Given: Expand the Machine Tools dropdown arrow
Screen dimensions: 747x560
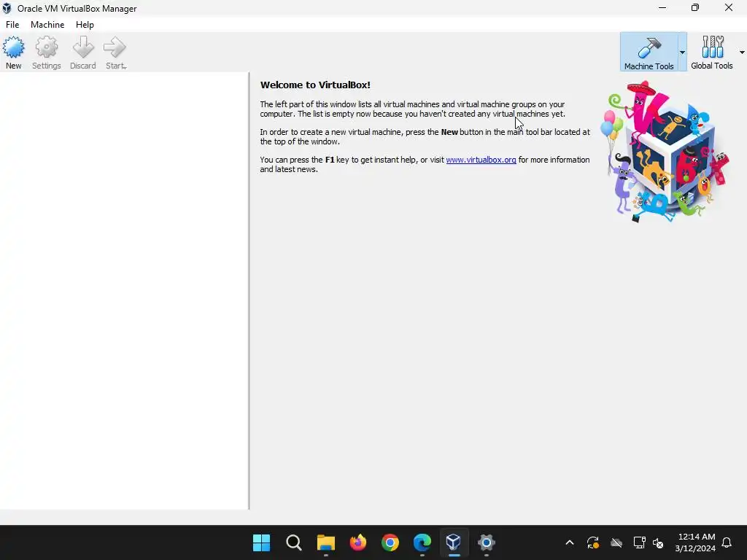Looking at the screenshot, I should 682,52.
